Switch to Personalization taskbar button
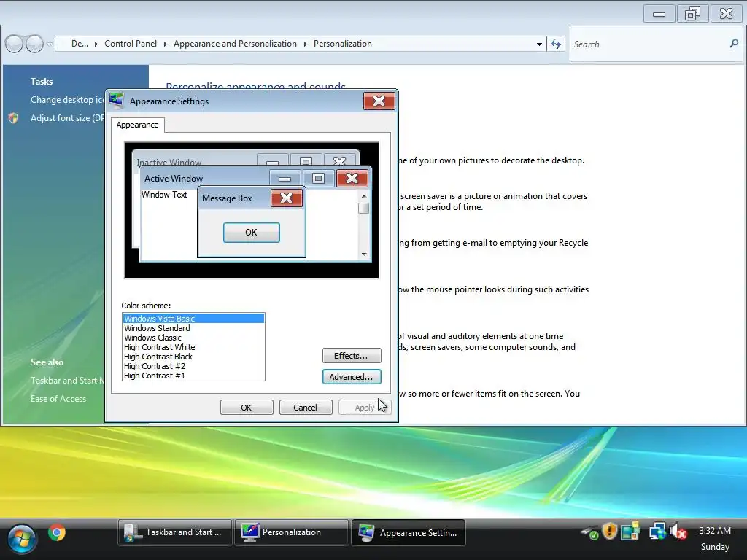747x560 pixels. [x=291, y=532]
